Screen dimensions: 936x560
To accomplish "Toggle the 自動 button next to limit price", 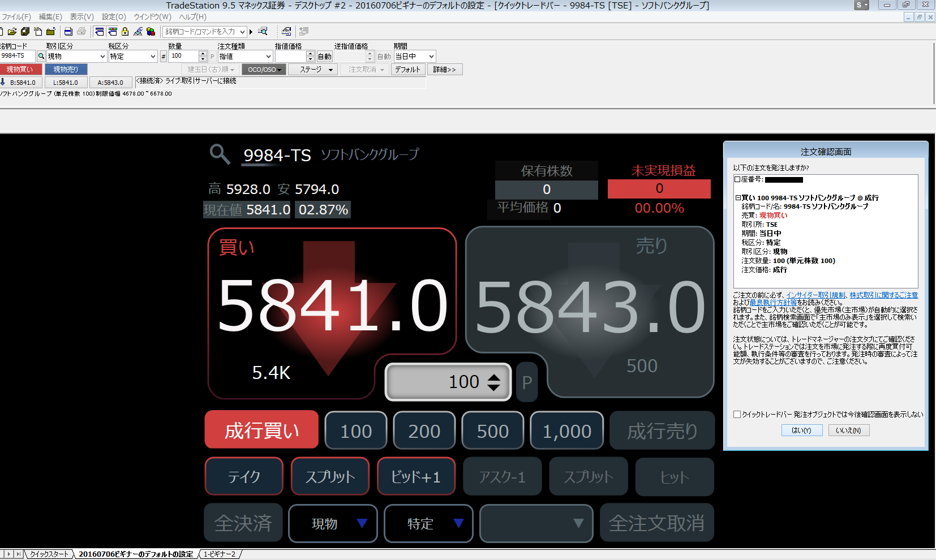I will (x=324, y=57).
